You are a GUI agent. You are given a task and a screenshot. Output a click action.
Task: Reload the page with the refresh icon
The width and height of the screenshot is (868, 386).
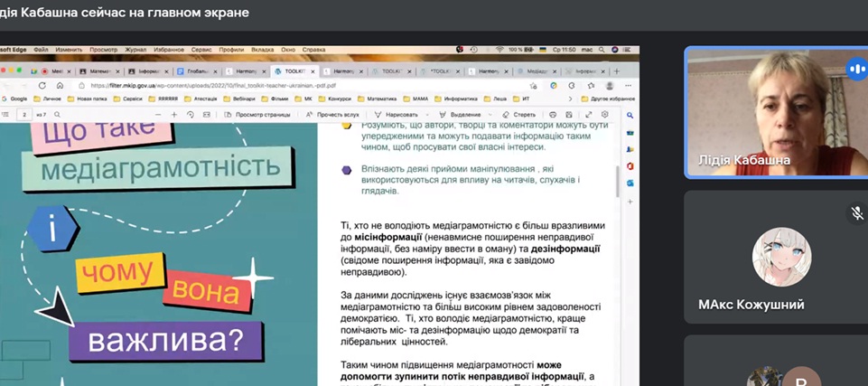(x=42, y=86)
